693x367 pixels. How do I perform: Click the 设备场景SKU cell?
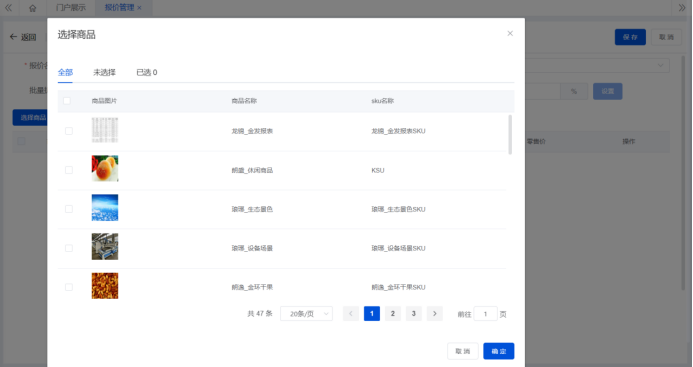click(x=398, y=248)
